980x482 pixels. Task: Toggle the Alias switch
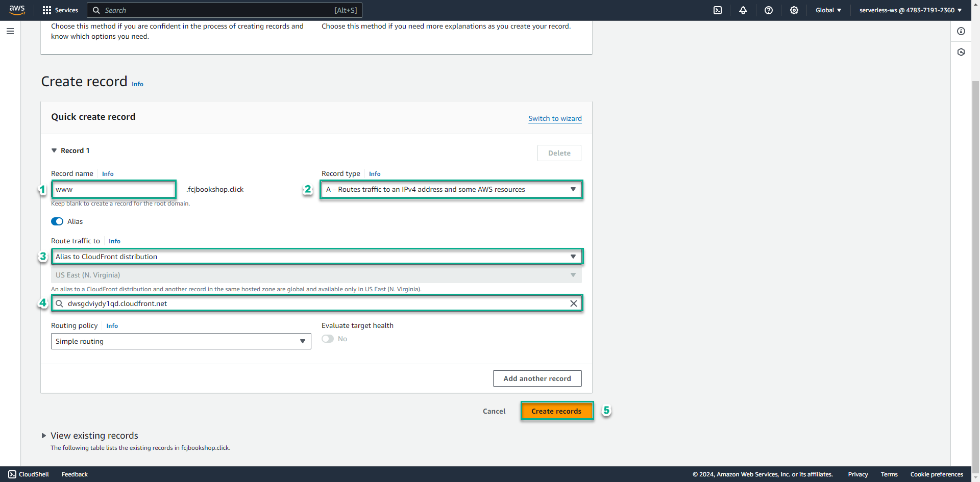57,221
